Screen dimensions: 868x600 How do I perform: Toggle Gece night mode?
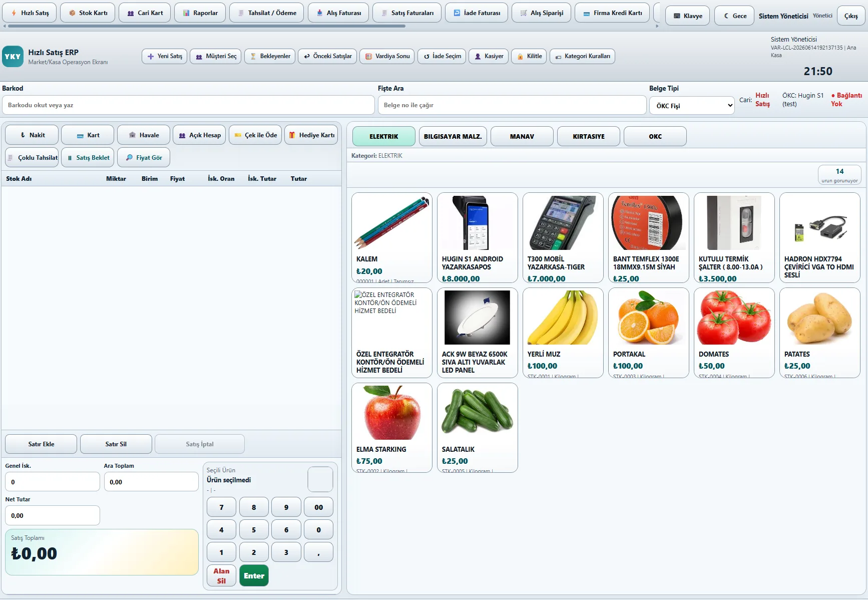pyautogui.click(x=734, y=16)
